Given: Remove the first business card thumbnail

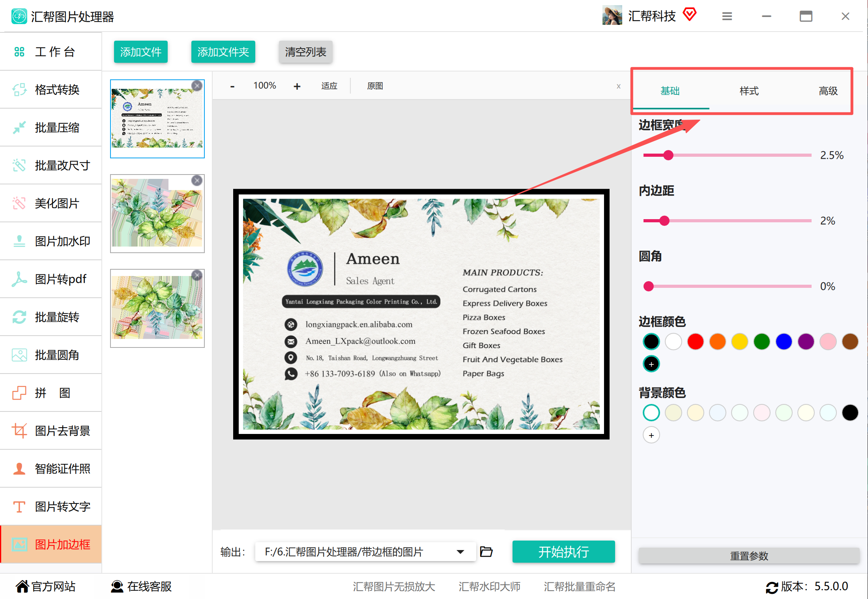Looking at the screenshot, I should pos(197,86).
